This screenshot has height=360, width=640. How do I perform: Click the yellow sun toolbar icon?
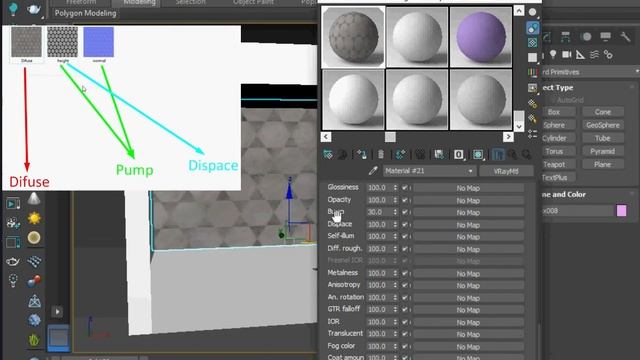click(34, 218)
